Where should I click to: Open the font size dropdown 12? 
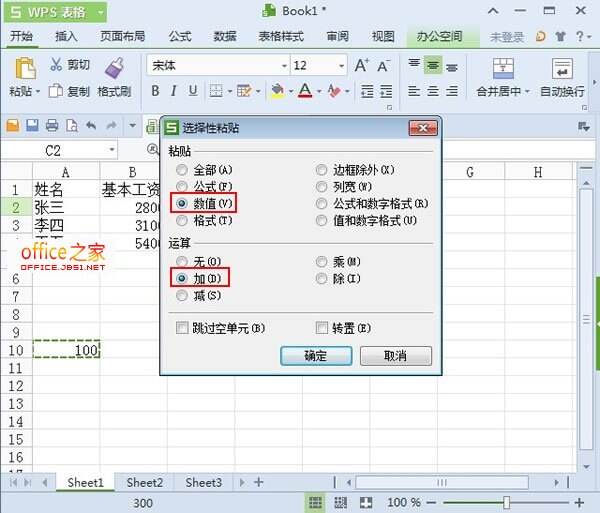click(341, 66)
